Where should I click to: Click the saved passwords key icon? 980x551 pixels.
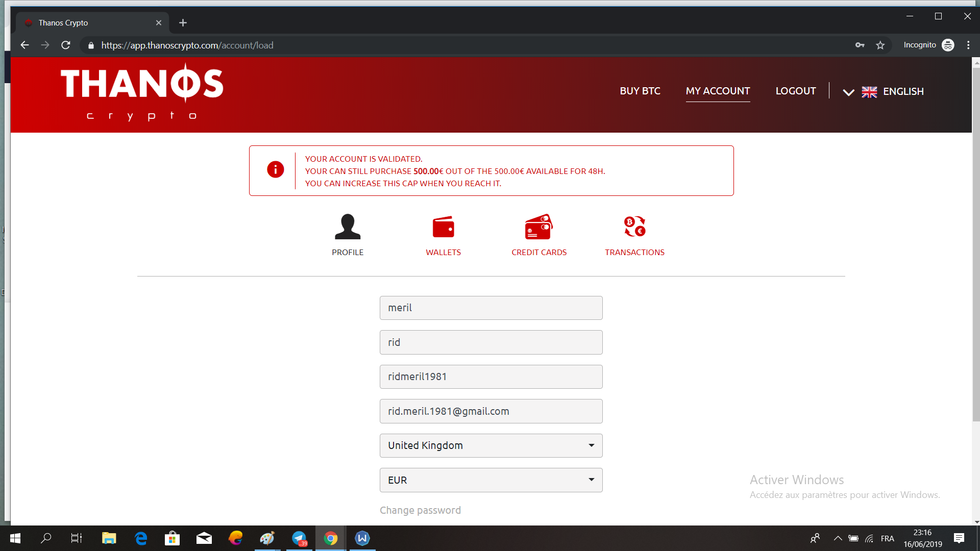pyautogui.click(x=860, y=45)
